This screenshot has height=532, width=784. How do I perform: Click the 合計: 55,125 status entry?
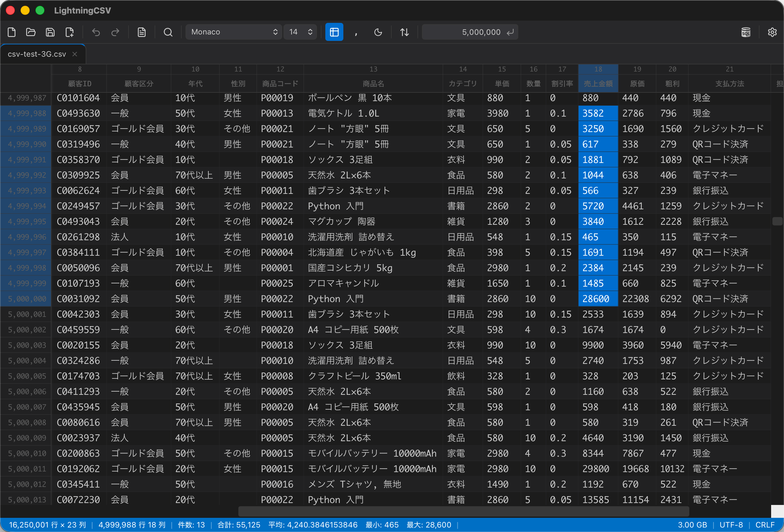[239, 525]
